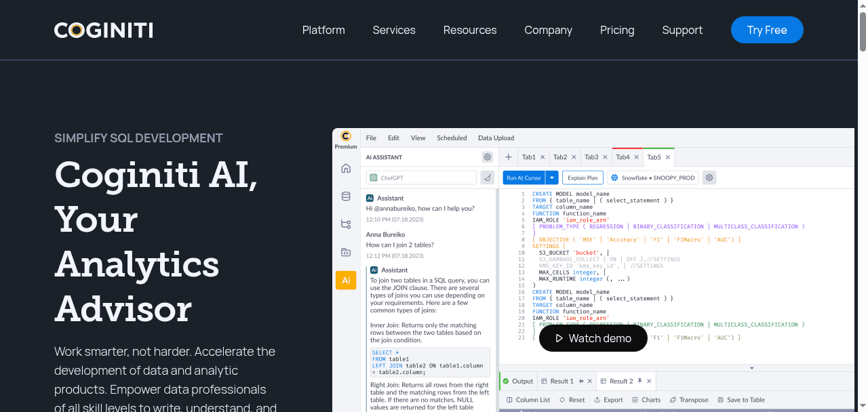Close Tab4 with its X icon
The width and height of the screenshot is (868, 412).
(637, 157)
